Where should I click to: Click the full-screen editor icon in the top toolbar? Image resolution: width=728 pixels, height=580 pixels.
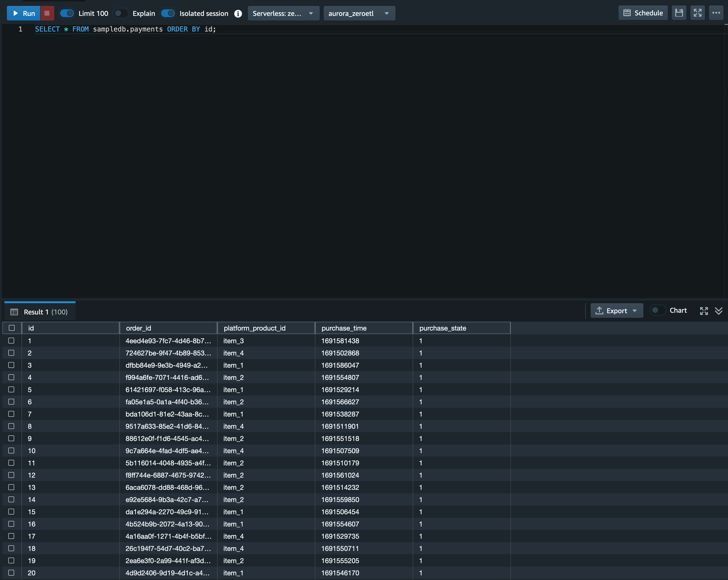(x=697, y=13)
